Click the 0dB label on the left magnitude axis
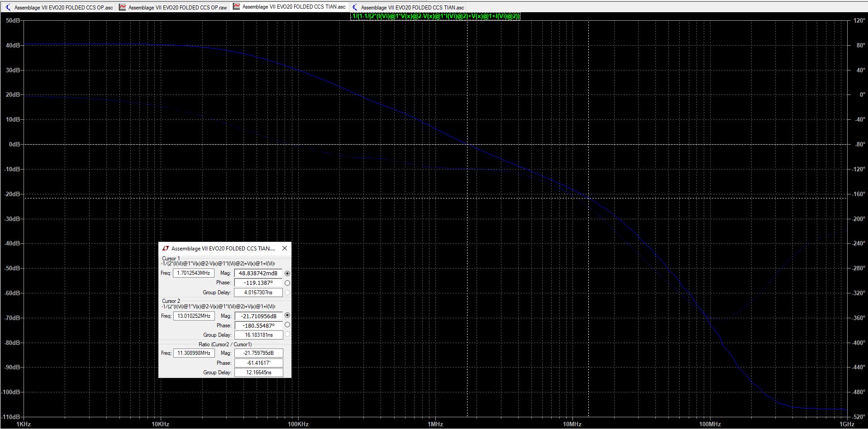Viewport: 868px width, 429px height. coord(14,144)
